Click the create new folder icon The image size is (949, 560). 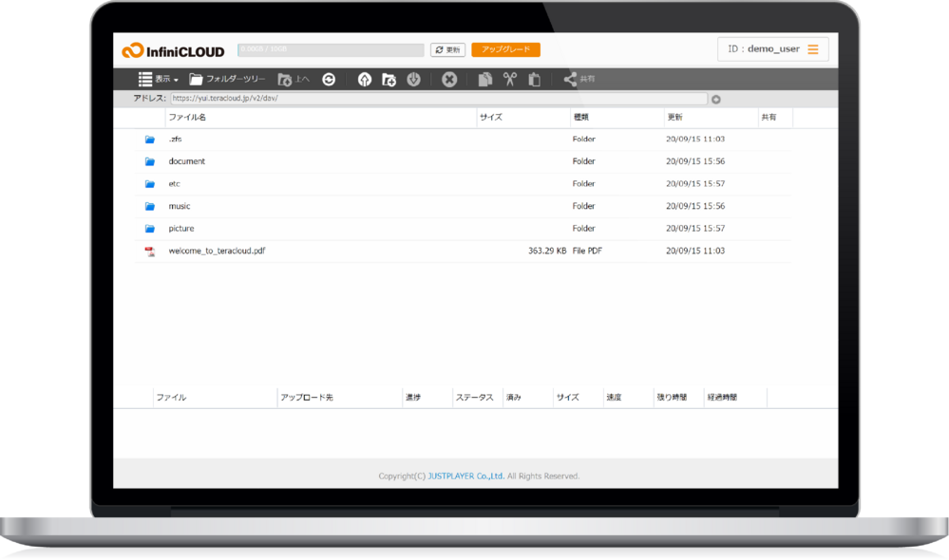(x=389, y=79)
